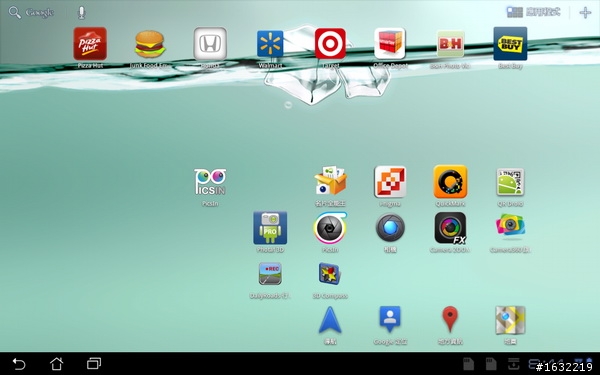
Task: Open the Recent Apps button
Action: tap(94, 364)
